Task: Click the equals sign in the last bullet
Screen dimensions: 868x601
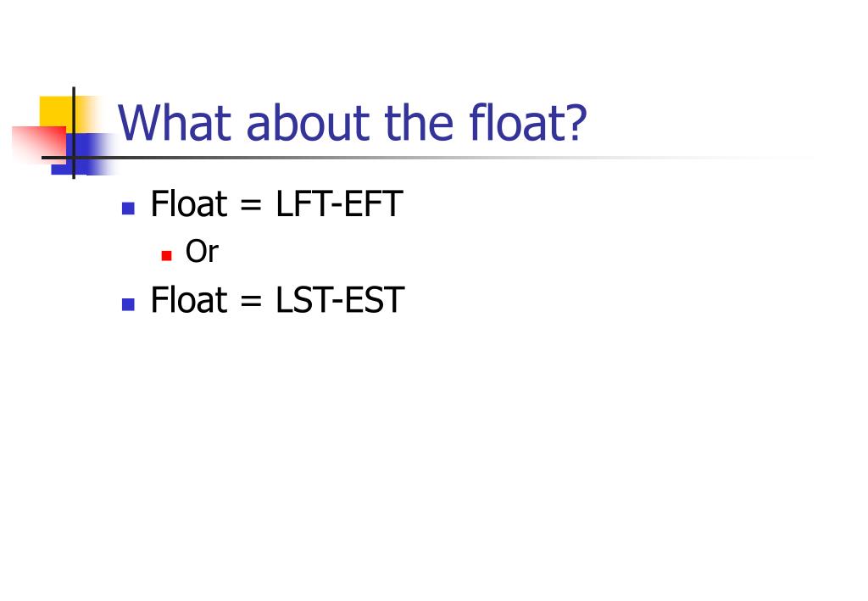Action: point(251,302)
